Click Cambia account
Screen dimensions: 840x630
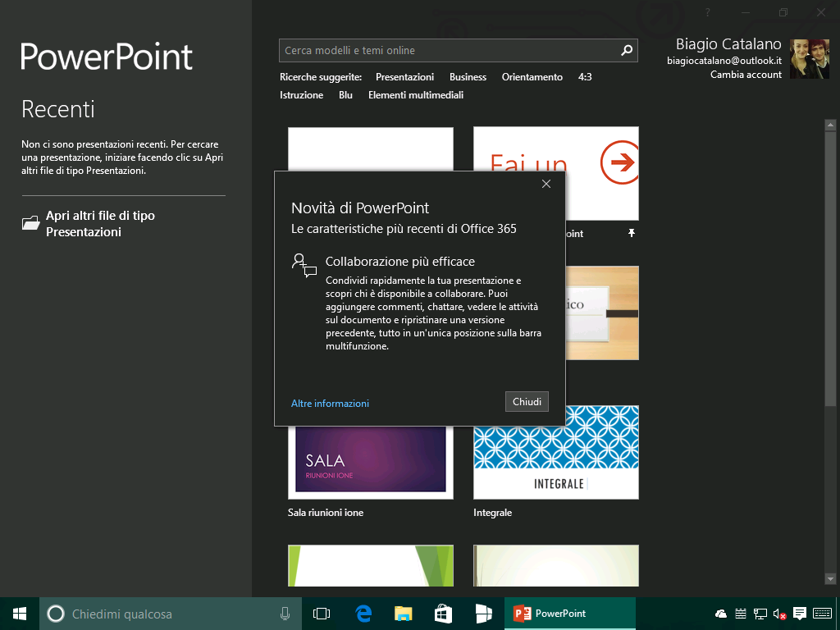(746, 75)
